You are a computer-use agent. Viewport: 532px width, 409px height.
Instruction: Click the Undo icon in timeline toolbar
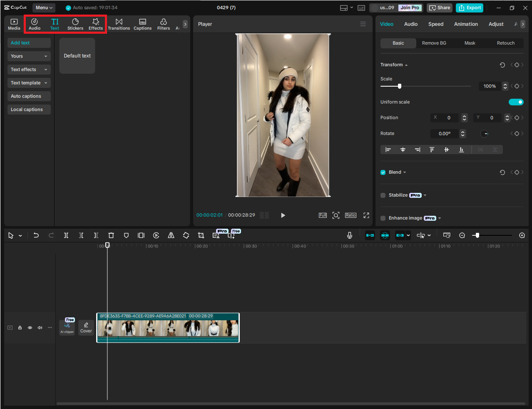[x=36, y=235]
